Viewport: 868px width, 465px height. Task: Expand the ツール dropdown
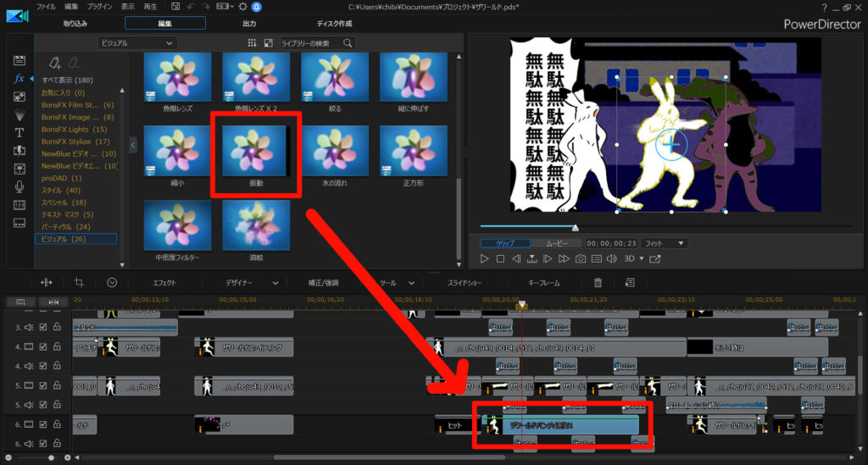tap(411, 283)
